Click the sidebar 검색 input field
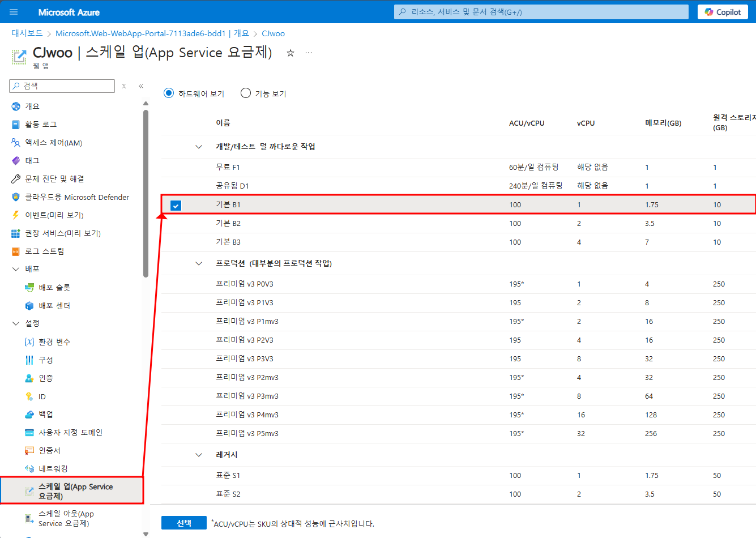 coord(62,86)
